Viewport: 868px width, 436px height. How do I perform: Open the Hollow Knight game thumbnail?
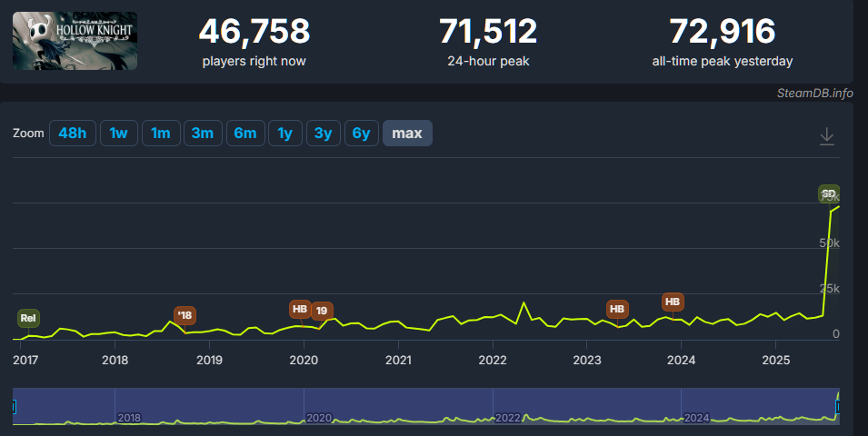[x=75, y=41]
